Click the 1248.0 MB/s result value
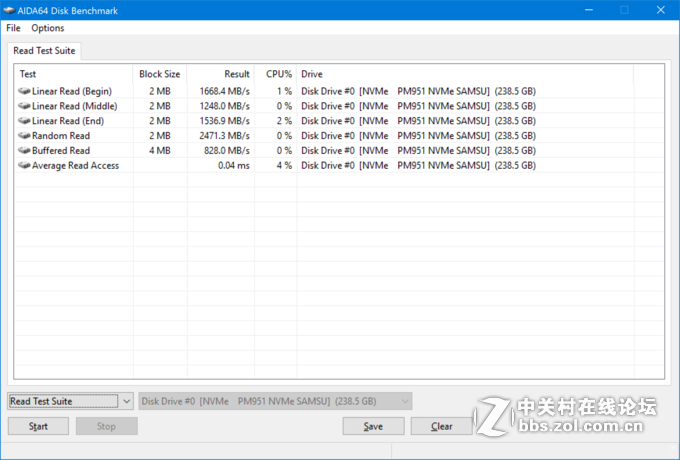Screen dimensions: 680x460 pos(225,106)
